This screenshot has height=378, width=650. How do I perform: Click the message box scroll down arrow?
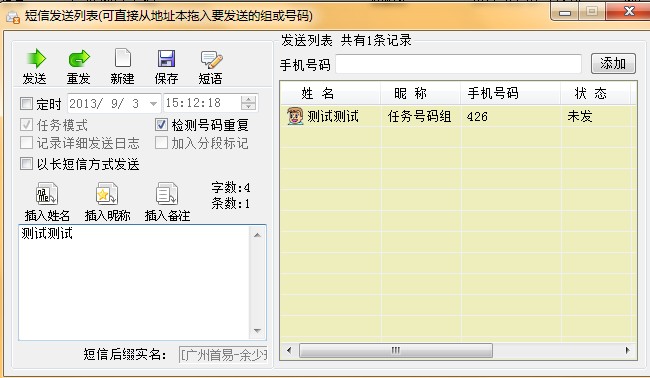[257, 331]
